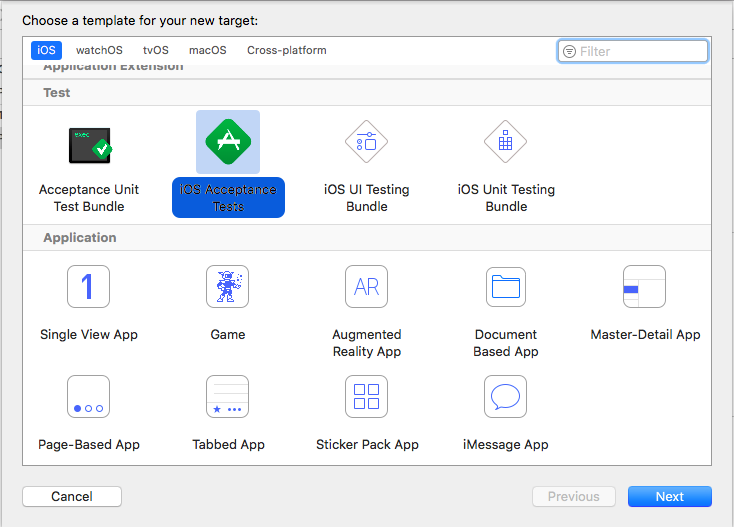Pick the Game template icon

[228, 286]
